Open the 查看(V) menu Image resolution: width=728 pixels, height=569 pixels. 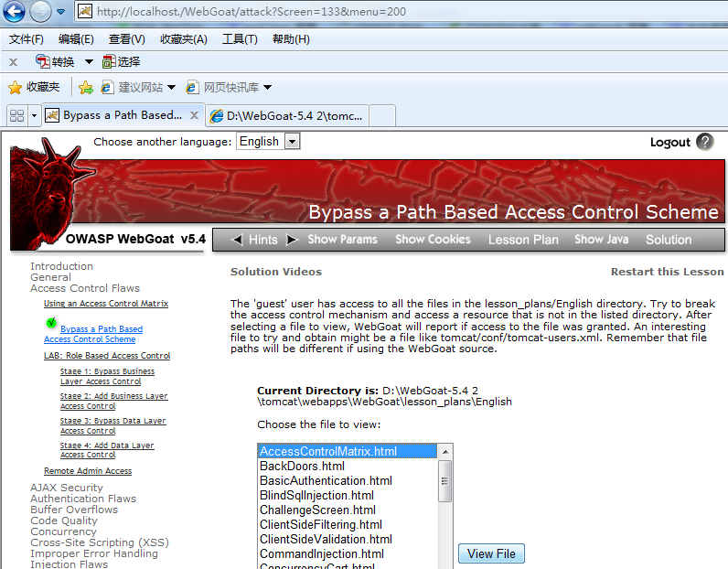point(127,39)
